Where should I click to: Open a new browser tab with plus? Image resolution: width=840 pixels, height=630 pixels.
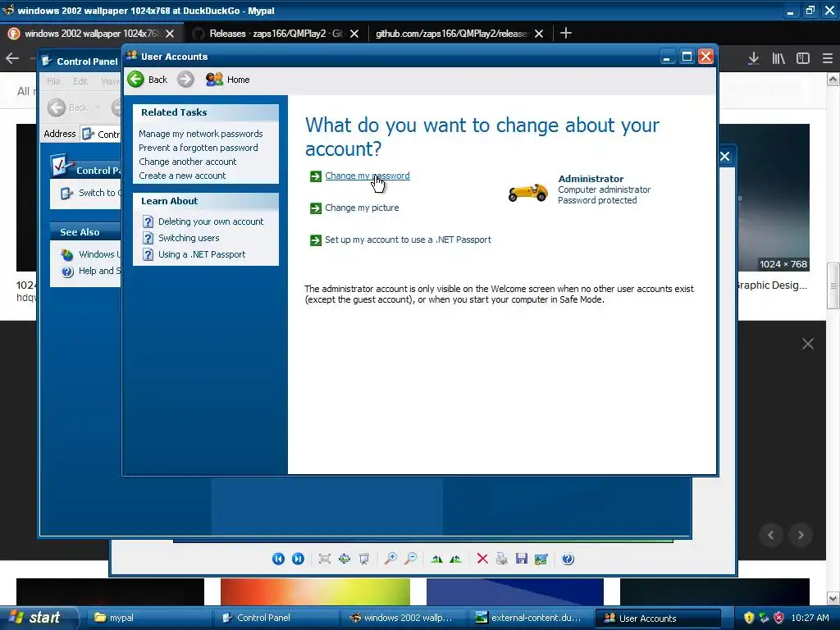(566, 33)
